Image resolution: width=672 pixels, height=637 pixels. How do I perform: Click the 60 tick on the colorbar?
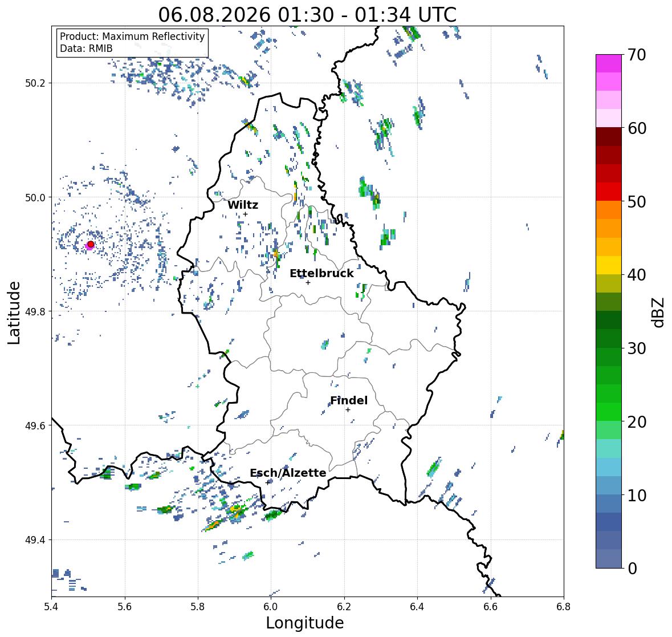pos(637,128)
